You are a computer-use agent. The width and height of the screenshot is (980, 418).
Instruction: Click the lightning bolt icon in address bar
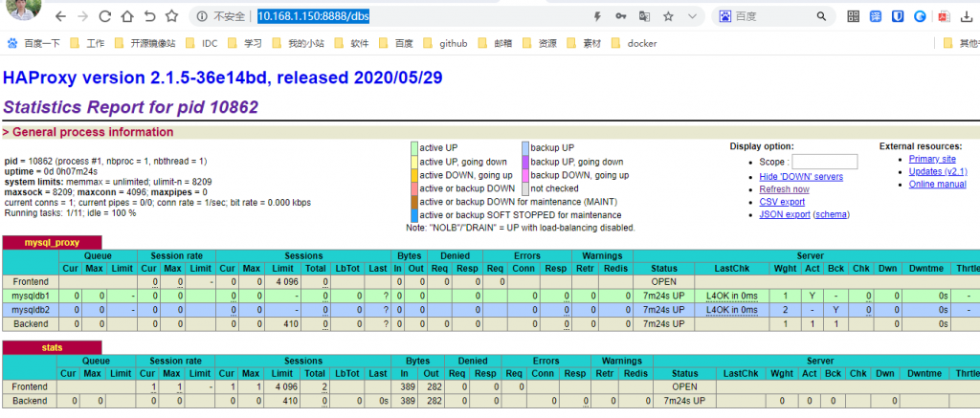(597, 16)
